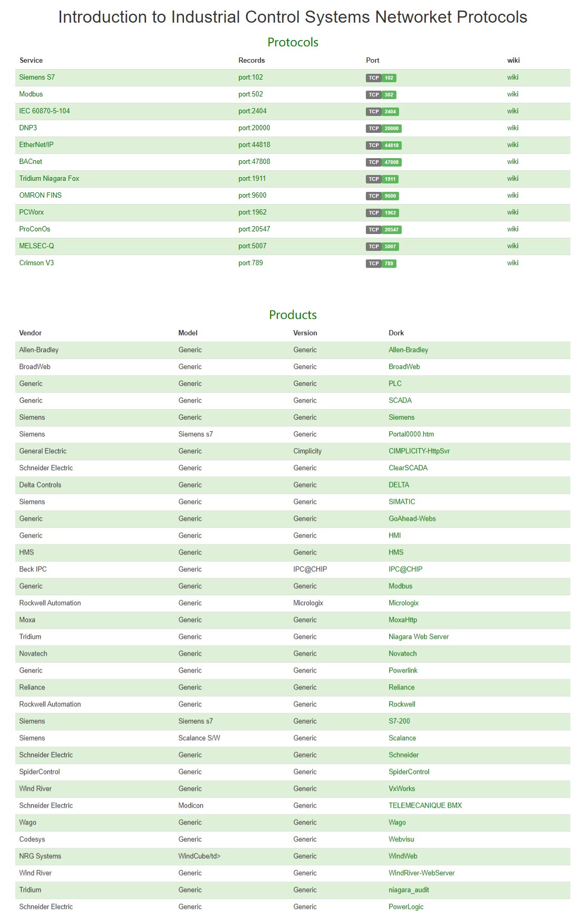Open the OMRON FINS service link
Viewport: 582px width, 924px height.
tap(41, 196)
